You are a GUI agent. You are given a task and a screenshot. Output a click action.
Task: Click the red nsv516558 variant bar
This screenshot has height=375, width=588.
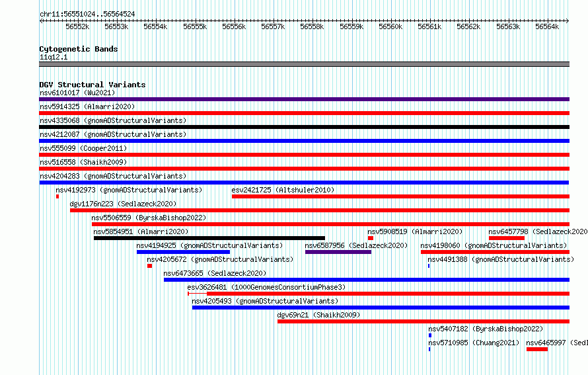(x=304, y=169)
